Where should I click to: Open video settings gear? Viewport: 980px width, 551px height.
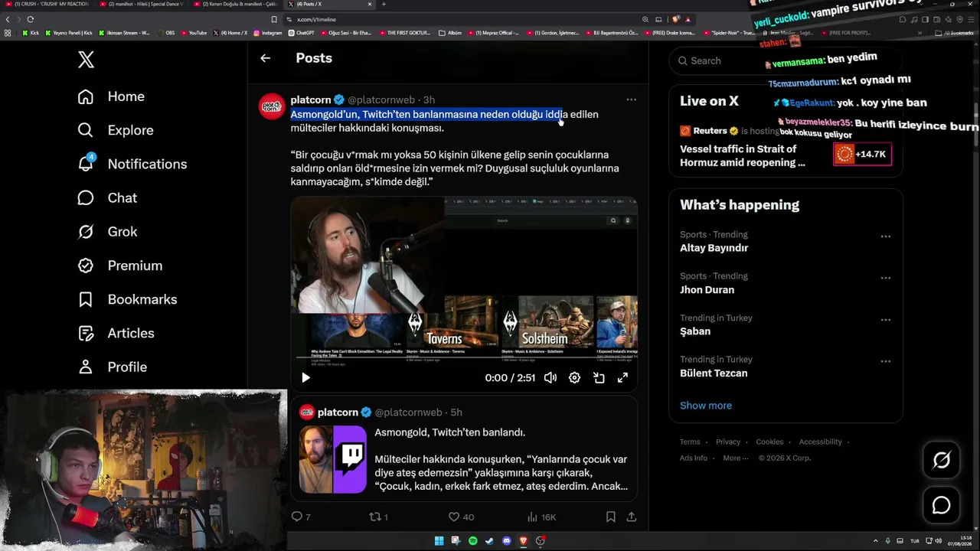coord(574,377)
